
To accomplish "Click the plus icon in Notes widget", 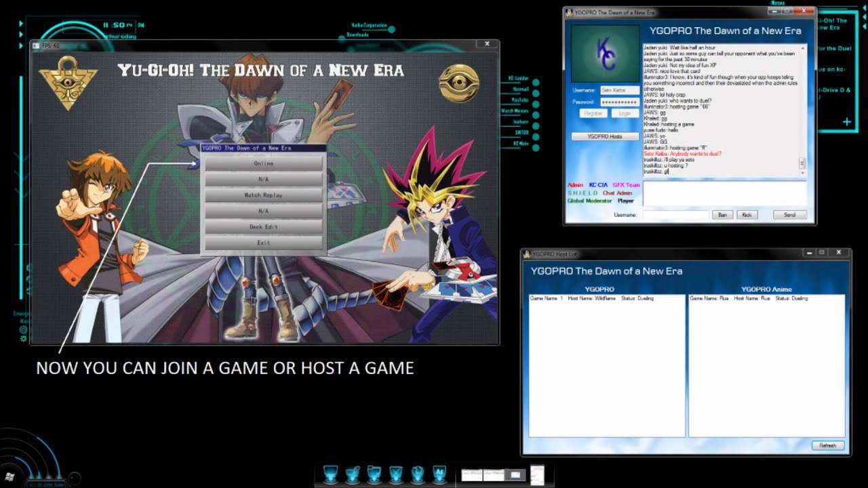I will pyautogui.click(x=847, y=122).
